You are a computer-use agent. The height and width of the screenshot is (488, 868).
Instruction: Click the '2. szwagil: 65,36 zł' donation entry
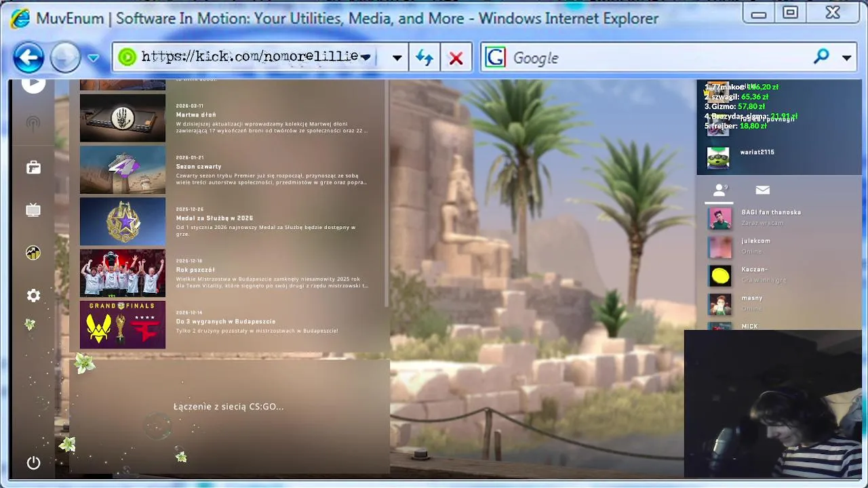click(x=736, y=97)
